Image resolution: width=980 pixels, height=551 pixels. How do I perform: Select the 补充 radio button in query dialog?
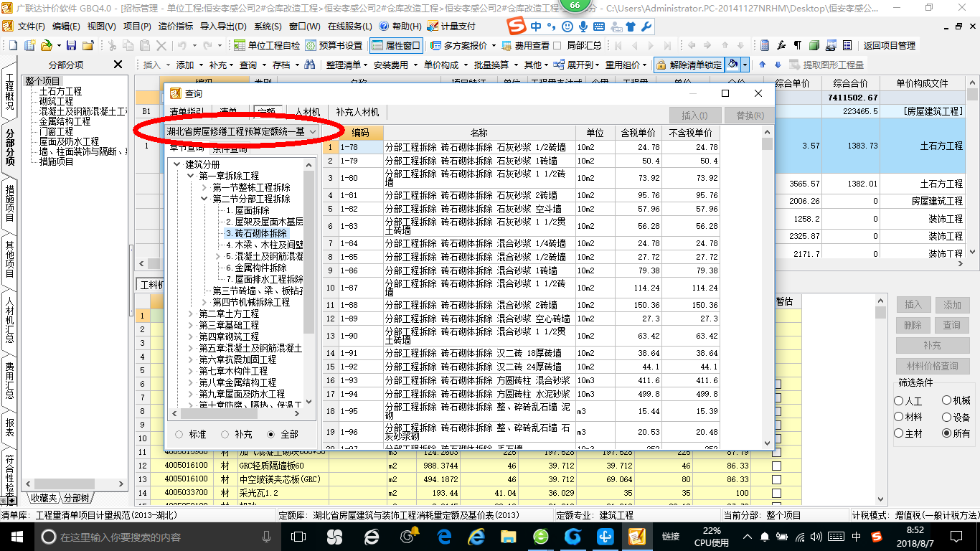pos(225,434)
